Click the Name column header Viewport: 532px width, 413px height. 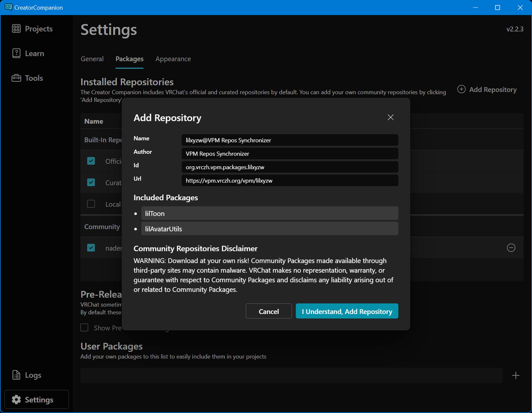(94, 121)
